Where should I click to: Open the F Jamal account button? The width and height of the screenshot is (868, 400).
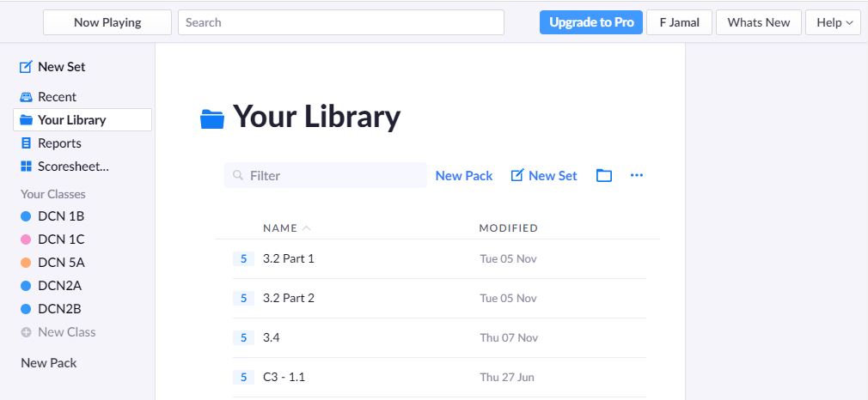[679, 22]
